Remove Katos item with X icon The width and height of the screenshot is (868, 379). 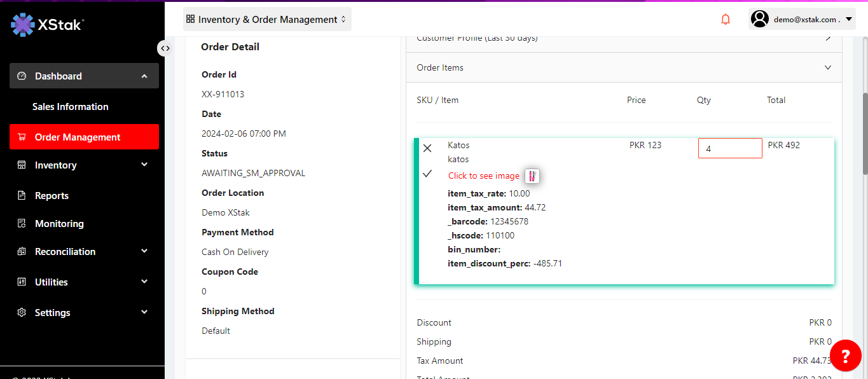427,148
